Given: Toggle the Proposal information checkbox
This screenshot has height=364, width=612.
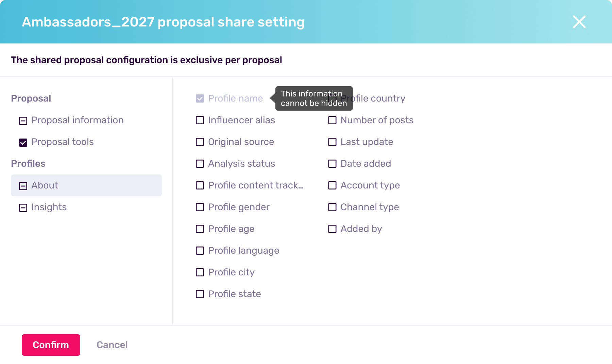Looking at the screenshot, I should tap(23, 121).
